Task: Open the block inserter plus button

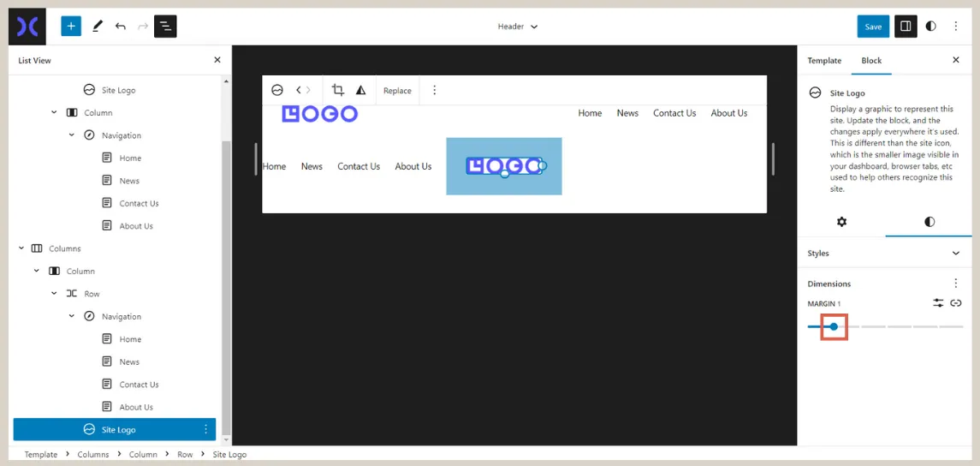Action: [71, 27]
